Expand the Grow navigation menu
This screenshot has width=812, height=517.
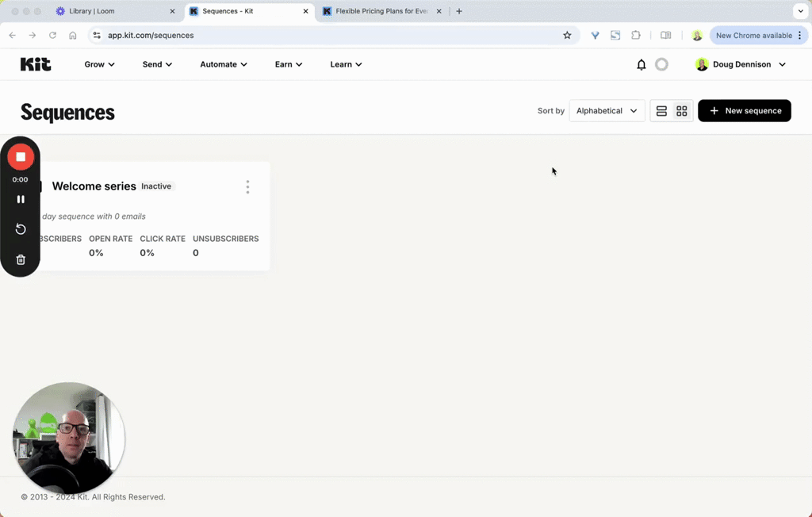[x=98, y=64]
